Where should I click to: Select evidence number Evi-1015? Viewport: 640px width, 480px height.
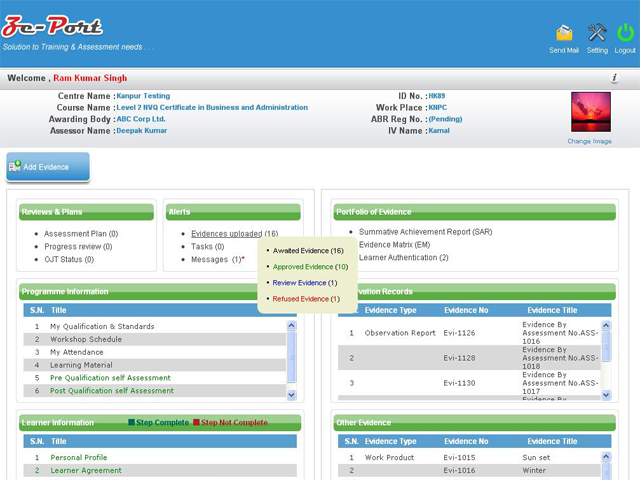[460, 458]
